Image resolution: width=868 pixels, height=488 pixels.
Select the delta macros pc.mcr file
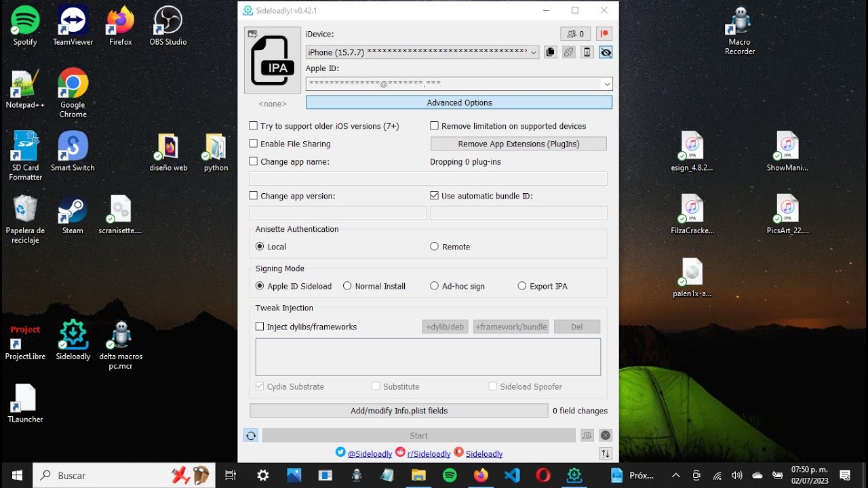(x=121, y=345)
